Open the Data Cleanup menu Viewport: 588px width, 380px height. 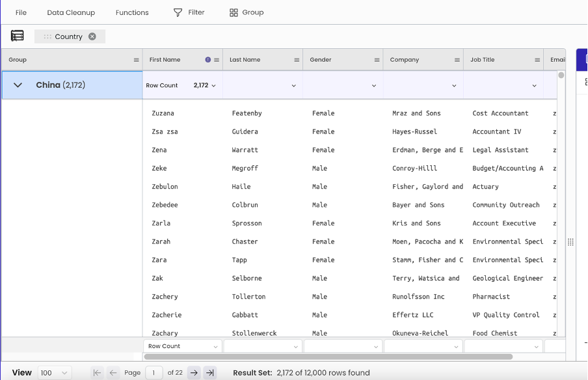tap(71, 12)
